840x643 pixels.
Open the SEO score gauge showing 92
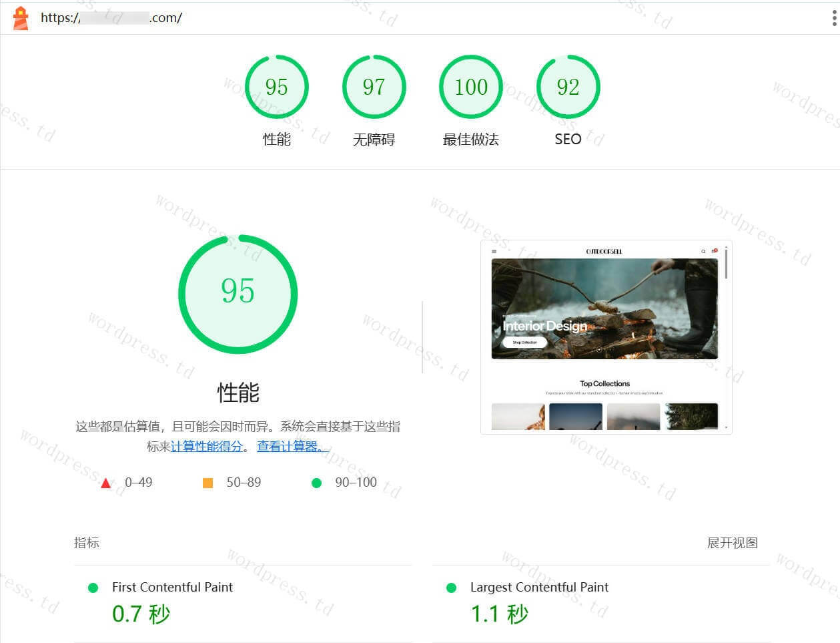568,87
